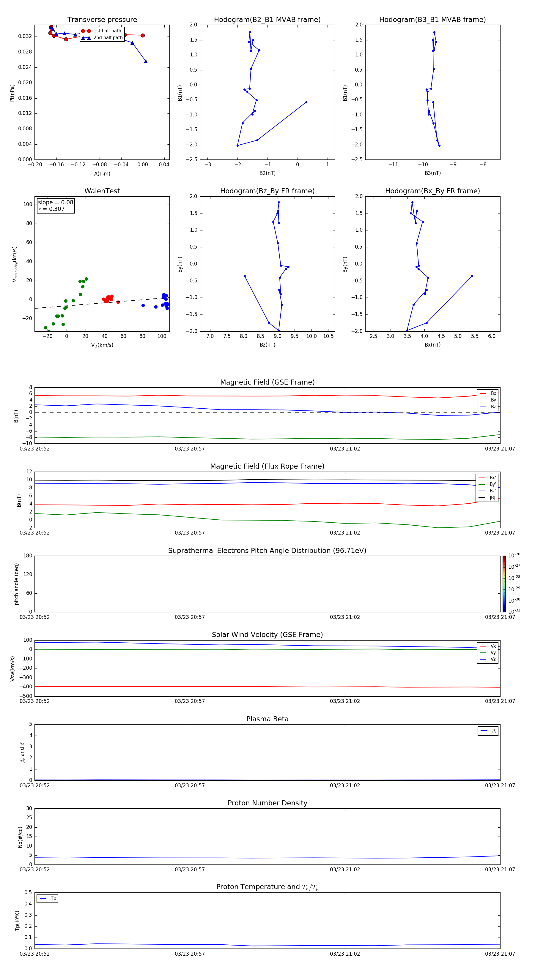This screenshot has width=535, height=980.
Task: Click the Bx' legend entry in Flux Rope panel
Action: click(487, 478)
